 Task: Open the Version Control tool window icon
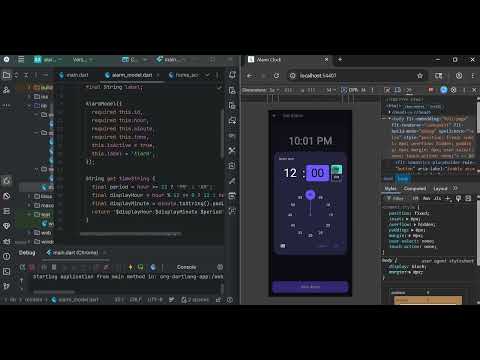[6, 286]
